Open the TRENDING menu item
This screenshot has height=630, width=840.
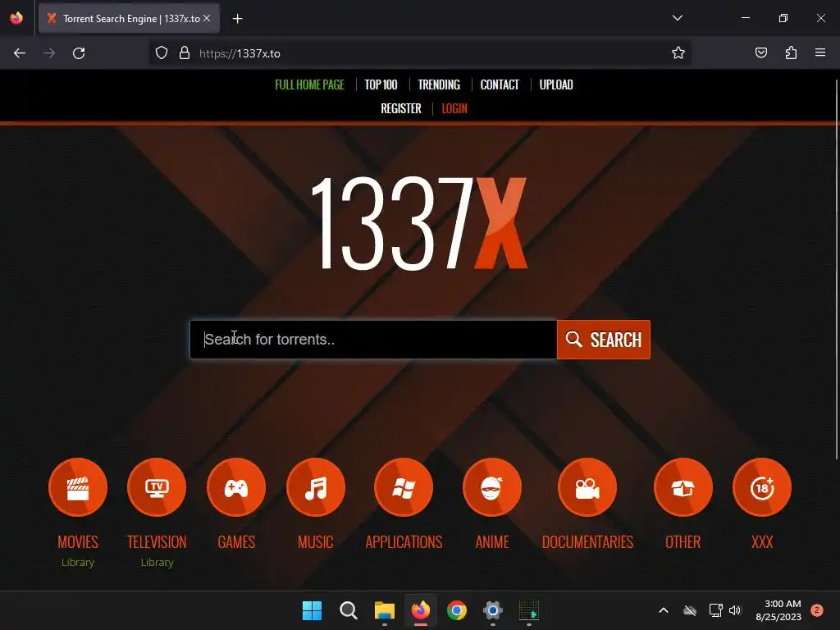point(439,84)
